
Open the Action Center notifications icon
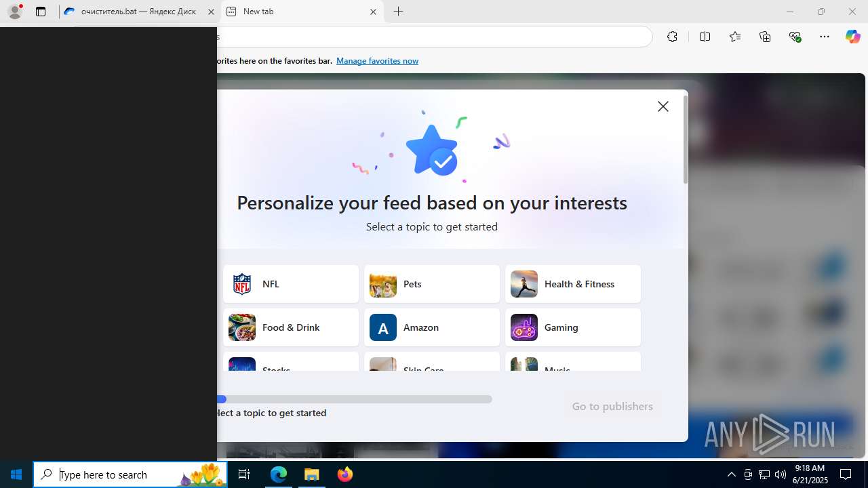point(846,474)
